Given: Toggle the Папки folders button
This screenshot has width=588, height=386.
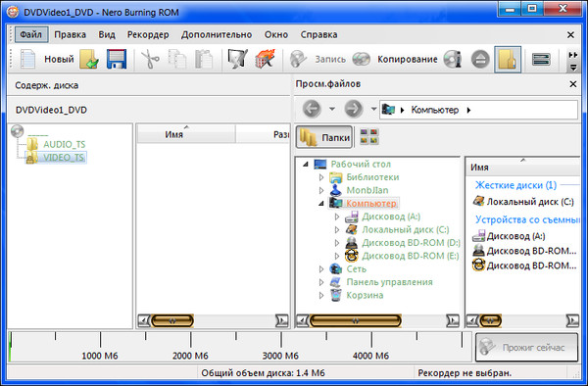Looking at the screenshot, I should [324, 137].
